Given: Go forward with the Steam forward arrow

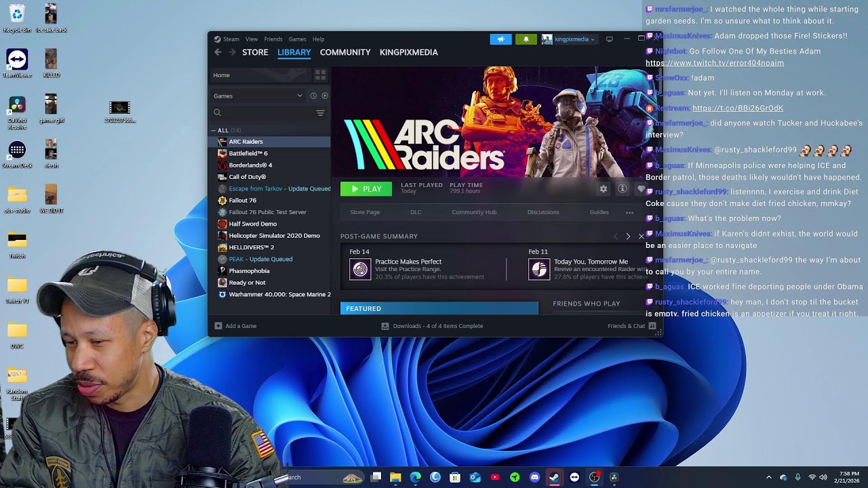Looking at the screenshot, I should (232, 52).
